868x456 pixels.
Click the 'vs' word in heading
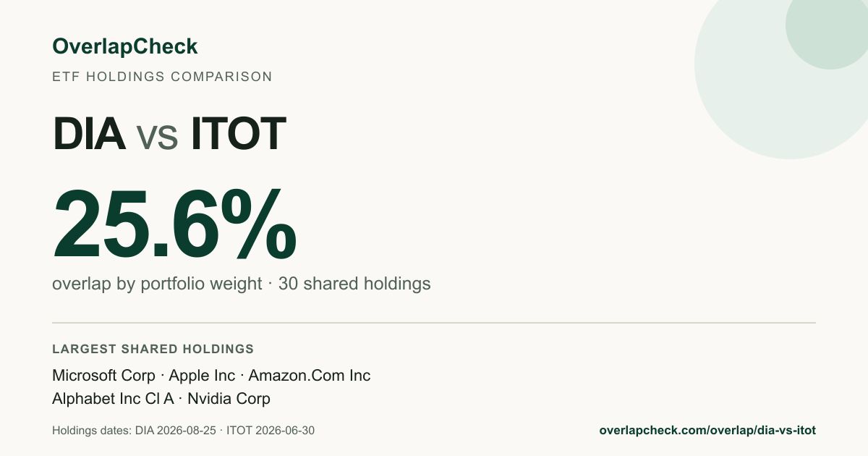tap(158, 138)
